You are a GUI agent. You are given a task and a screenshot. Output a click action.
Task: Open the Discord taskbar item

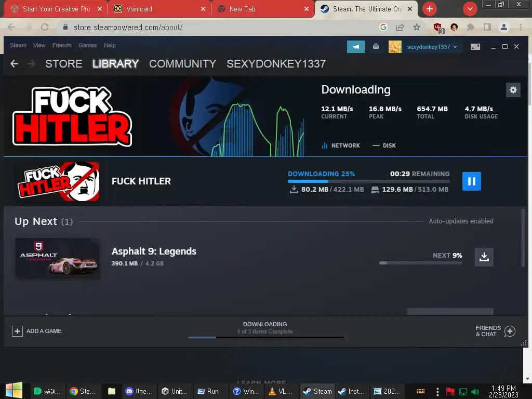point(138,391)
